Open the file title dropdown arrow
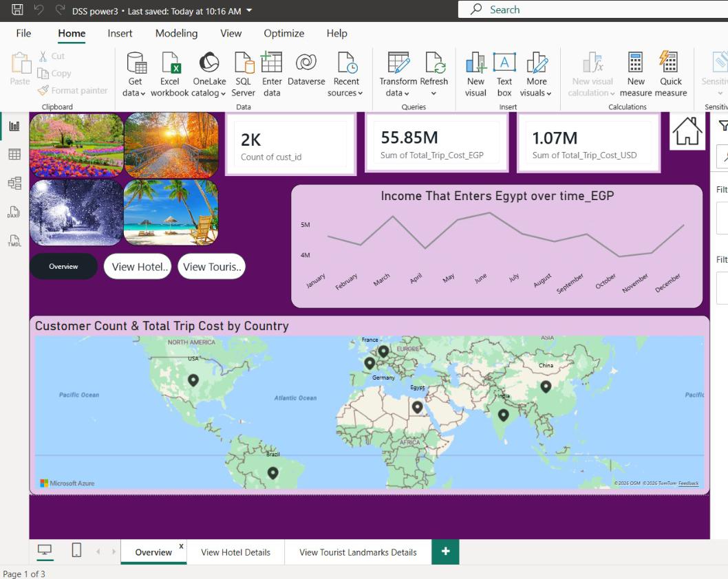728x579 pixels. [x=249, y=10]
